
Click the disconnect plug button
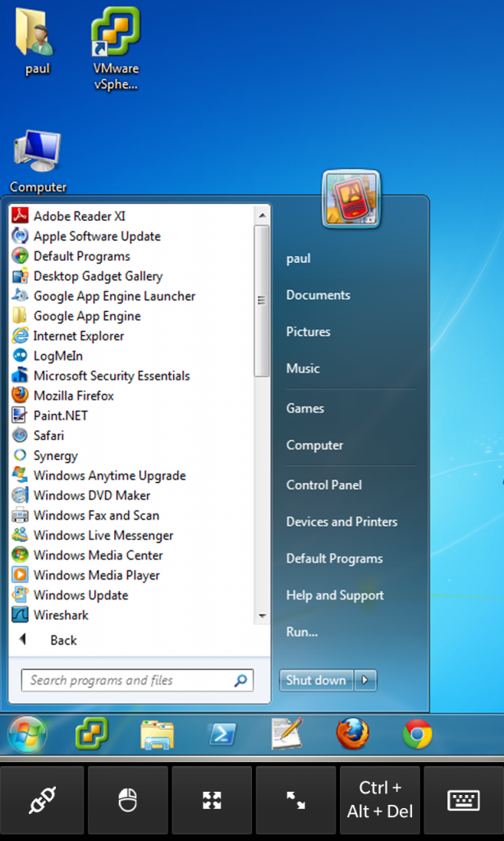[43, 799]
